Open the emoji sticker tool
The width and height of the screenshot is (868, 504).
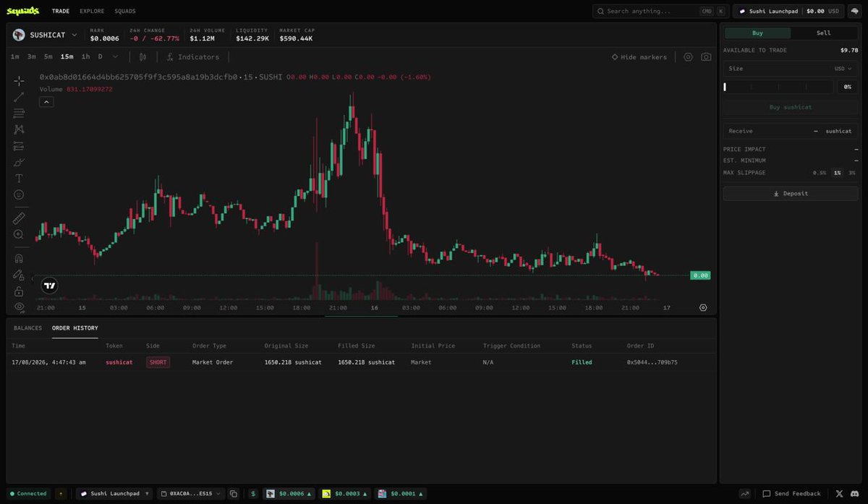[19, 195]
